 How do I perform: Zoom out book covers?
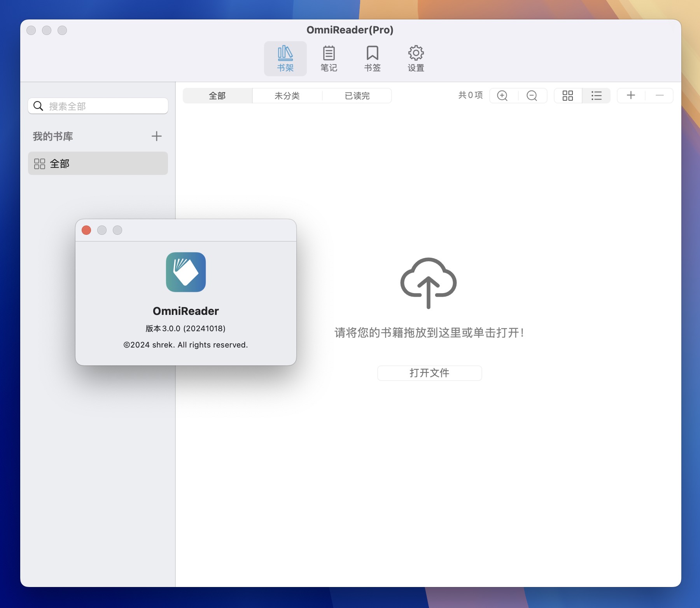click(532, 96)
